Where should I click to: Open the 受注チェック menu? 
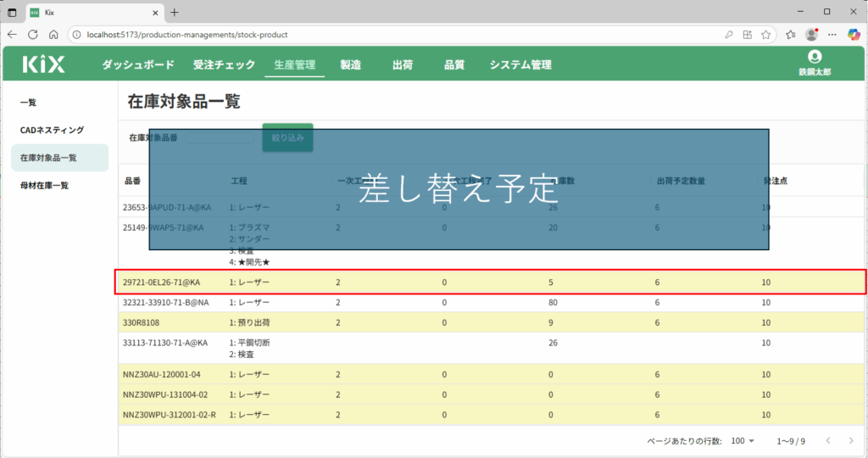tap(224, 64)
